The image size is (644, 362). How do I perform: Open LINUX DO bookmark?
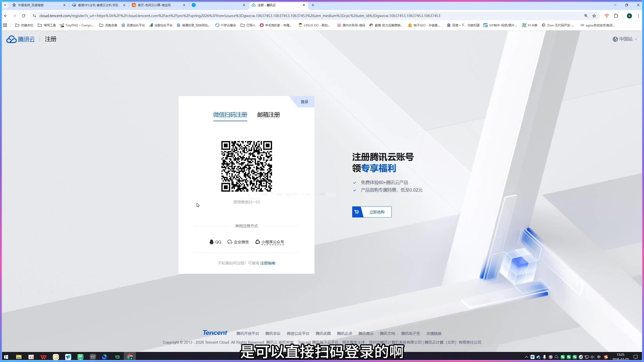pos(314,25)
